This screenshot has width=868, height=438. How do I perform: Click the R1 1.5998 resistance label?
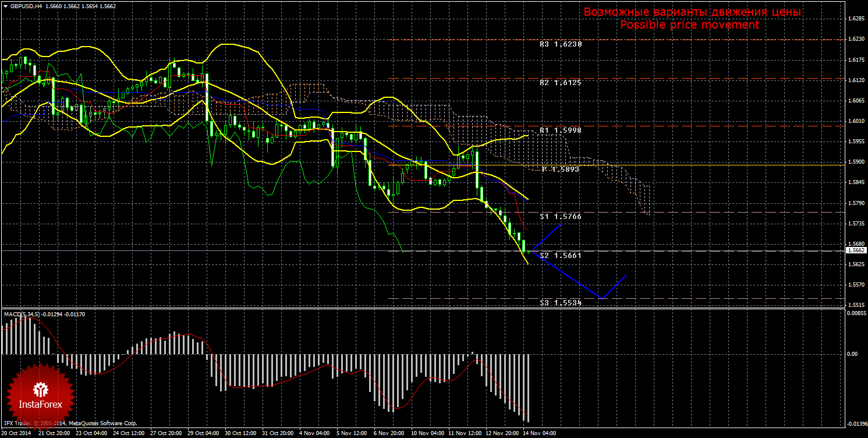[560, 130]
